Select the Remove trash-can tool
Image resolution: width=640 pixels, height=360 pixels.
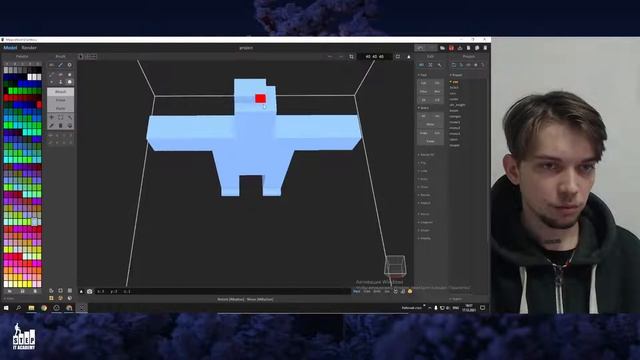(60, 126)
